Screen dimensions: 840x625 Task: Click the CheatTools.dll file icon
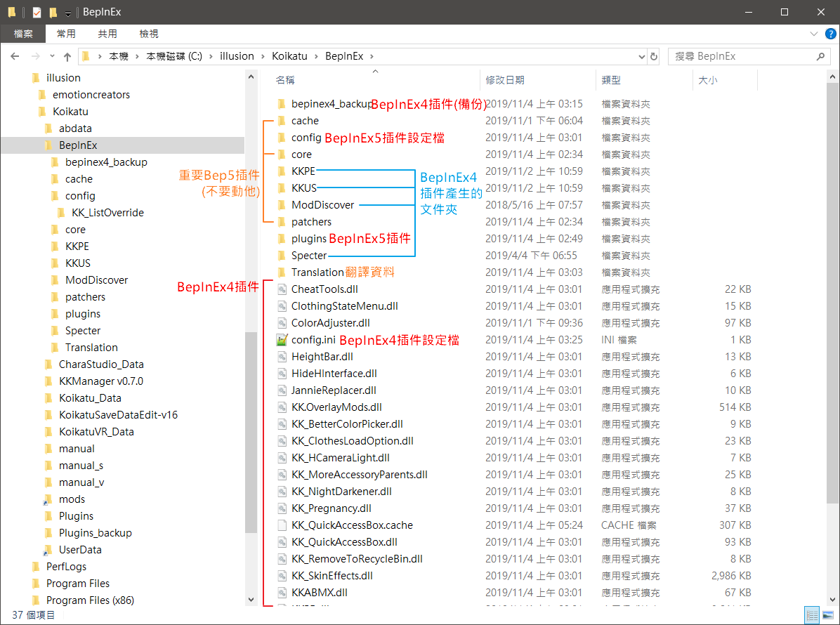tap(282, 289)
